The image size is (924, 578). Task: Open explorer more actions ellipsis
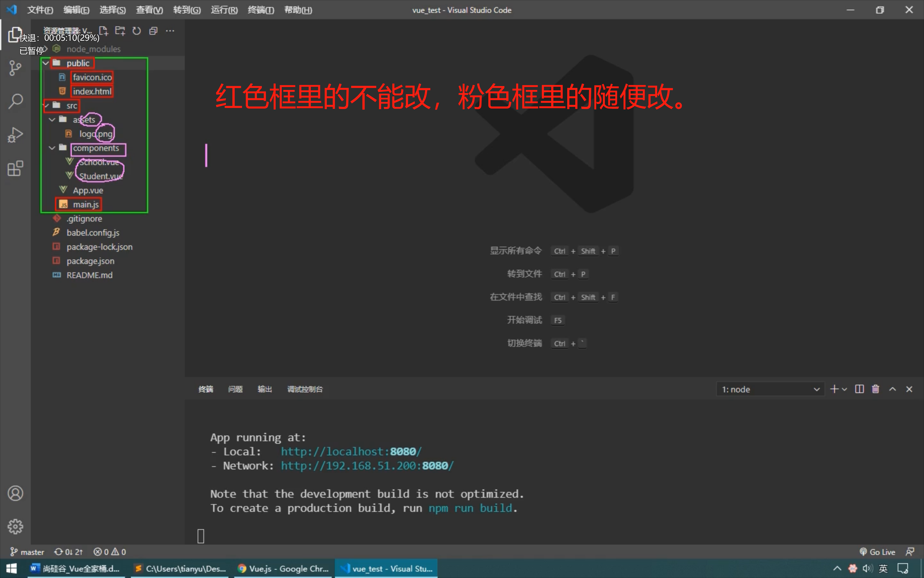pos(170,31)
